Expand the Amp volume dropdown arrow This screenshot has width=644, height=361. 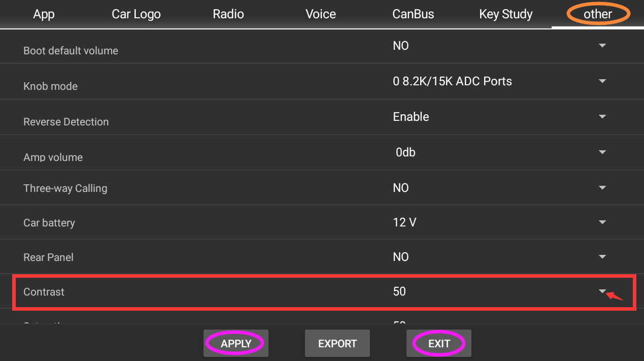[x=602, y=152]
